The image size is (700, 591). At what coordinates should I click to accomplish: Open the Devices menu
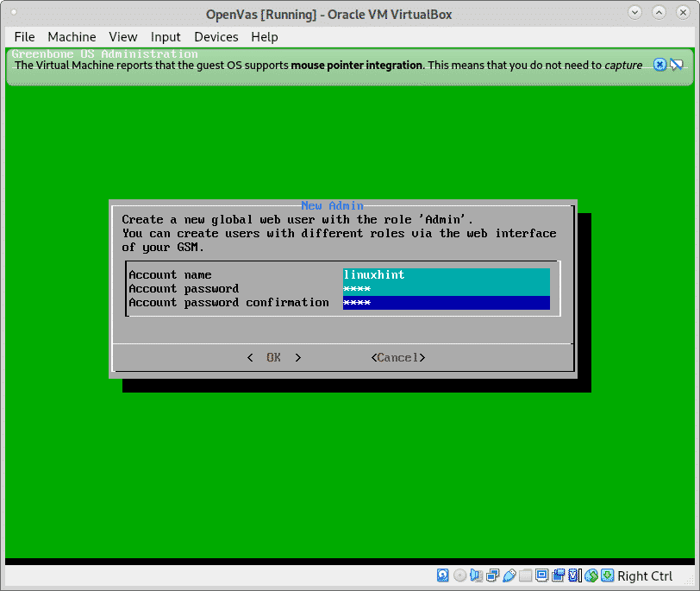click(x=216, y=37)
